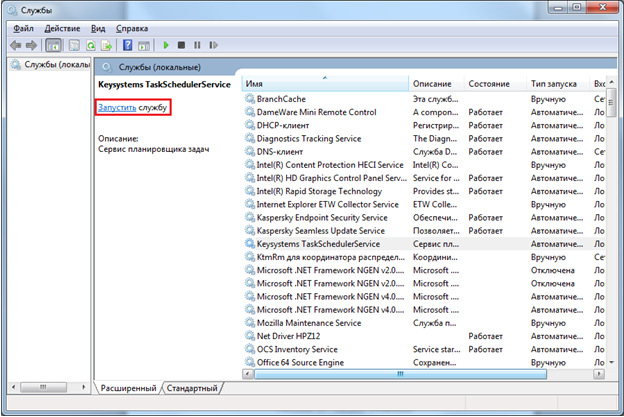Sort by the Имя column header
The width and height of the screenshot is (624, 417).
click(x=325, y=84)
